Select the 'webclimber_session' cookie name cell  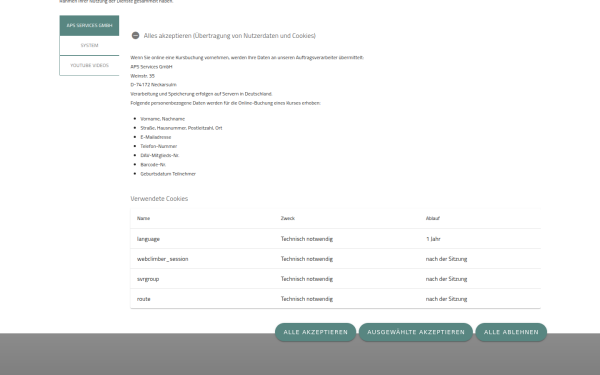click(x=163, y=259)
